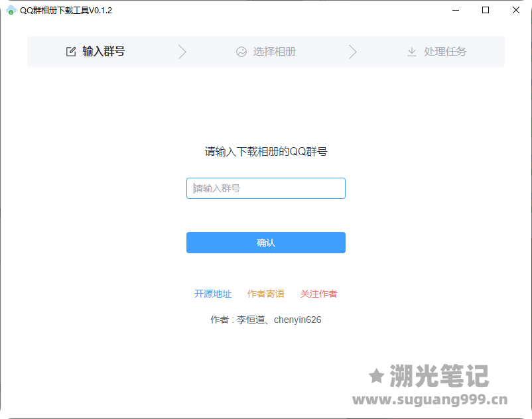Click the window title QQ群相册下载工具V0.1.2
Screen dimensions: 532x419
click(66, 11)
